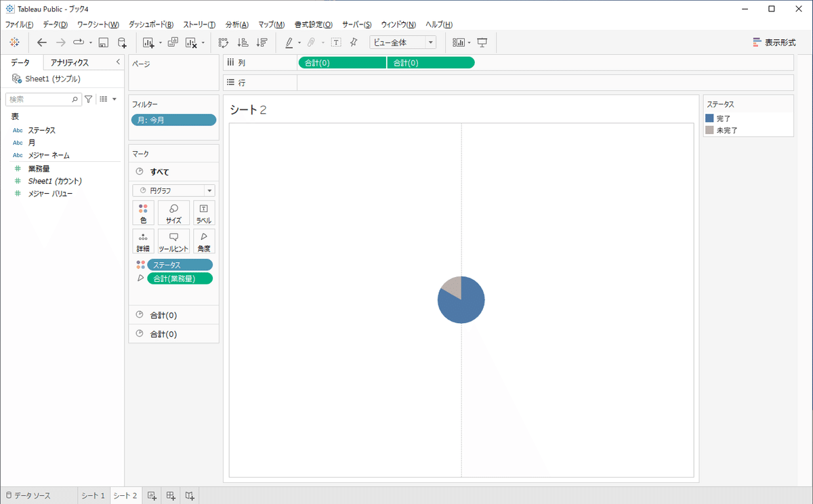Open the 書式設定(O) menu
Screen dimensions: 813x504
[314, 24]
